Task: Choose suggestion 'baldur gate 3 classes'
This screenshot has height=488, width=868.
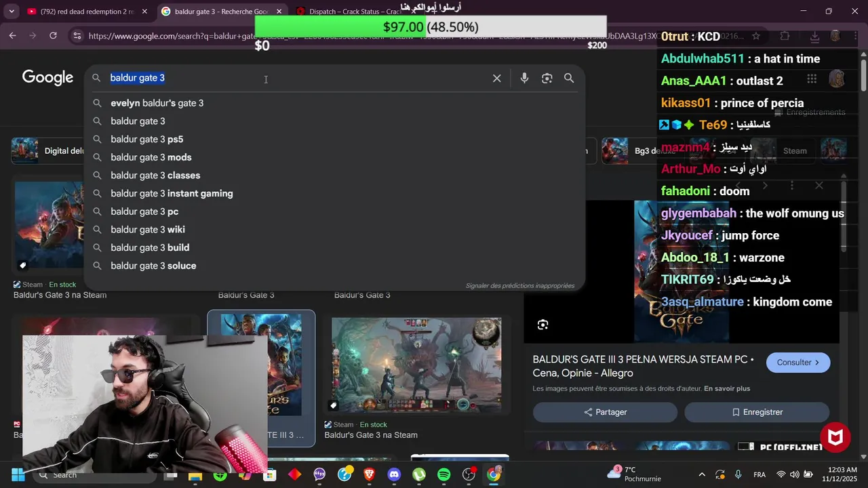Action: 334,176
